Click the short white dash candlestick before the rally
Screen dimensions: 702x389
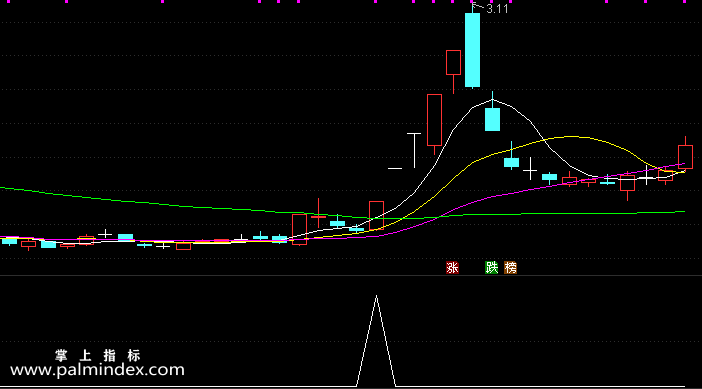[x=395, y=168]
